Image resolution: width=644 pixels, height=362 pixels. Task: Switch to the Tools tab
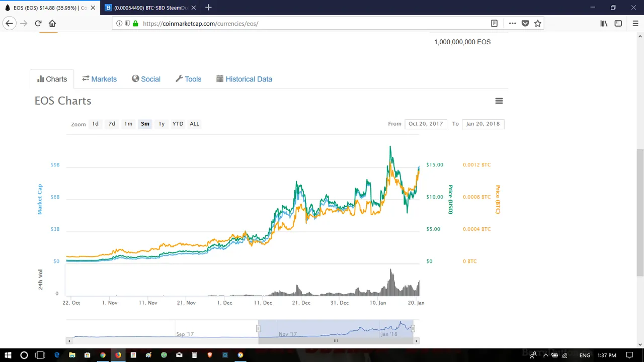click(x=188, y=79)
